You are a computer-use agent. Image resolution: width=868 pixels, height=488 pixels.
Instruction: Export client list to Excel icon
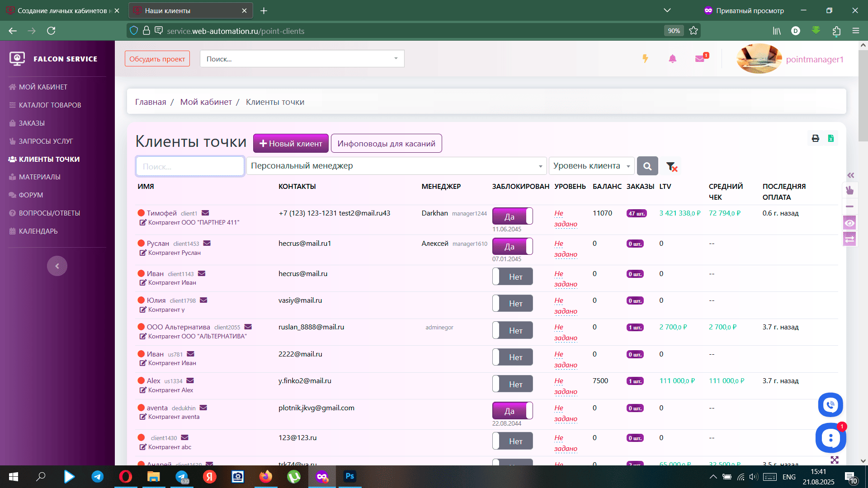[x=831, y=138]
